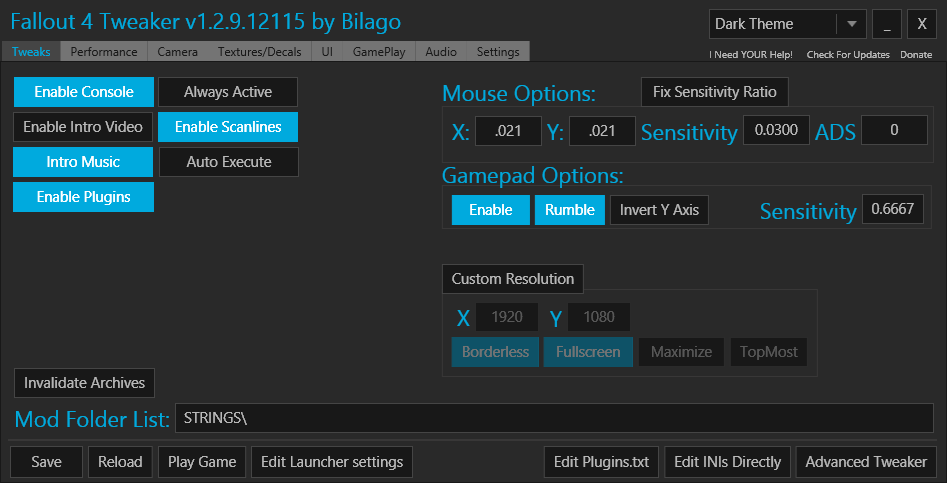Focus the mouse Y sensitivity field
947x483 pixels.
(602, 131)
